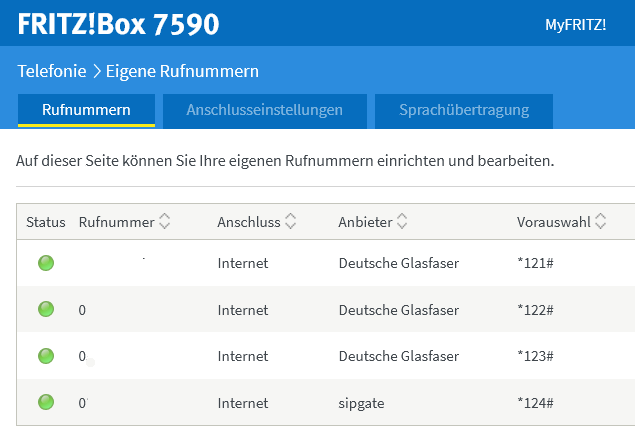Image resolution: width=635 pixels, height=435 pixels.
Task: Click the Rufnummer cell in *124# row
Action: 83,403
